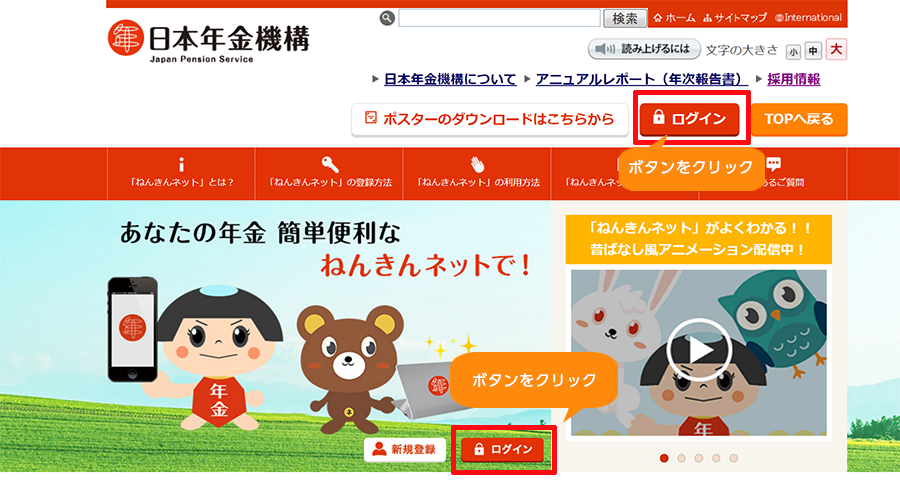Screen dimensions: 900x491
Task: Focus the site search text field
Action: click(499, 18)
